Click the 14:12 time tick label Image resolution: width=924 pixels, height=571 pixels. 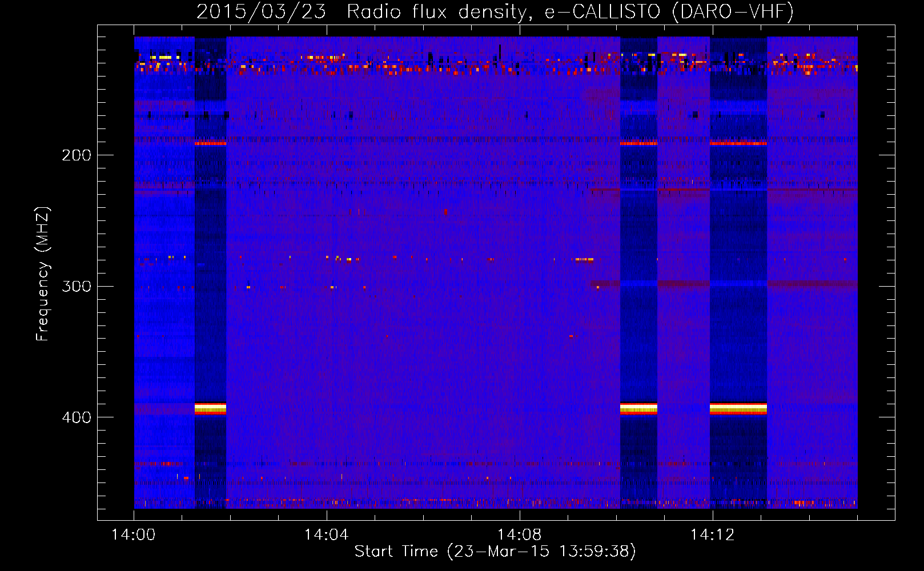[x=712, y=535]
